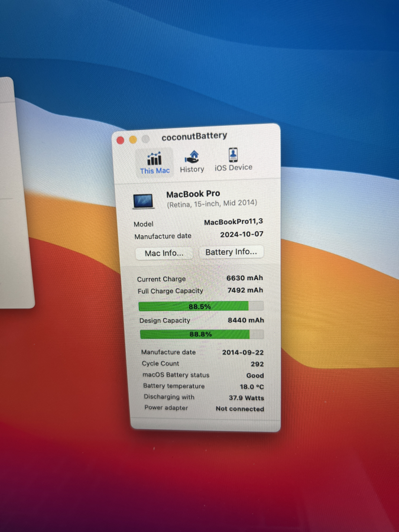Click the Current Charge label
Image resolution: width=399 pixels, height=532 pixels.
(161, 279)
